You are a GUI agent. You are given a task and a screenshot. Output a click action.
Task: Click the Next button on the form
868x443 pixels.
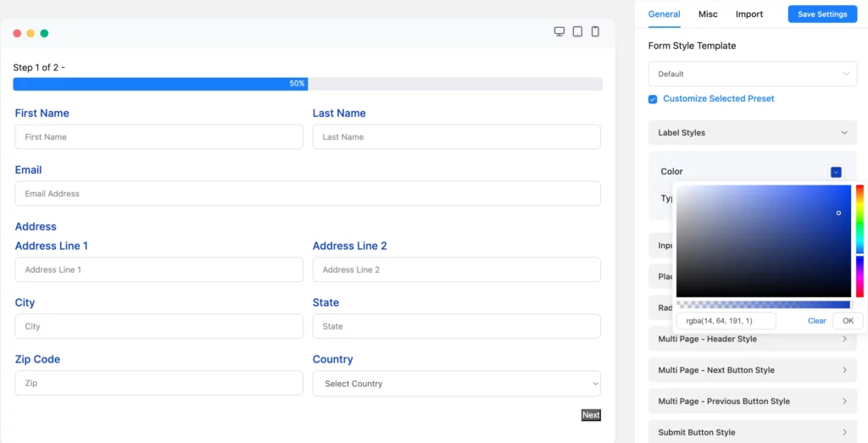(591, 415)
